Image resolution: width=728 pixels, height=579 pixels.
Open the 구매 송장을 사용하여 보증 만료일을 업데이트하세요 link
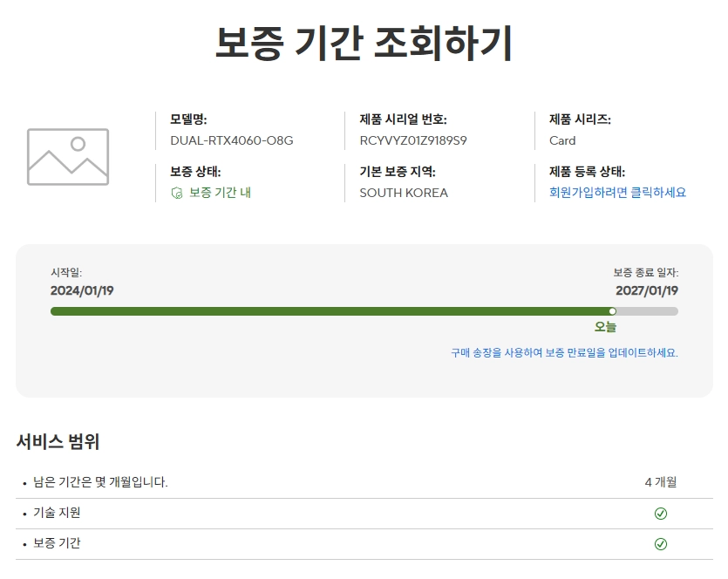(x=564, y=353)
